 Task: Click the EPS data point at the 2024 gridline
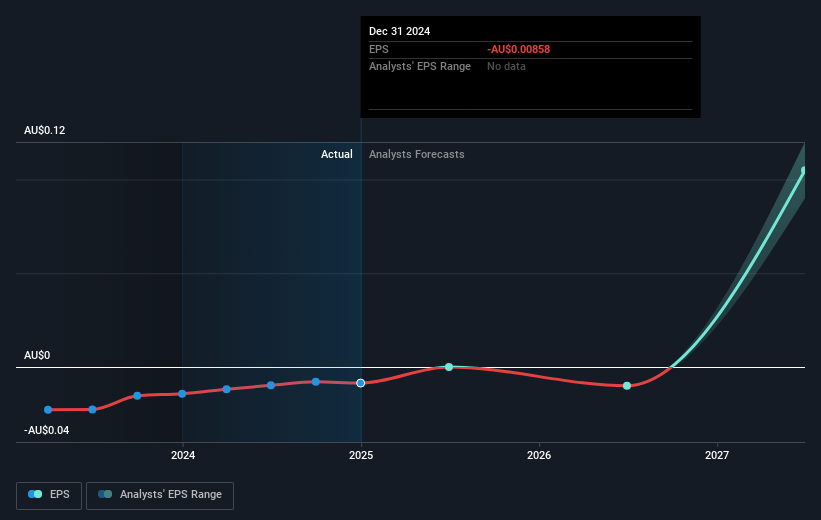(x=182, y=394)
